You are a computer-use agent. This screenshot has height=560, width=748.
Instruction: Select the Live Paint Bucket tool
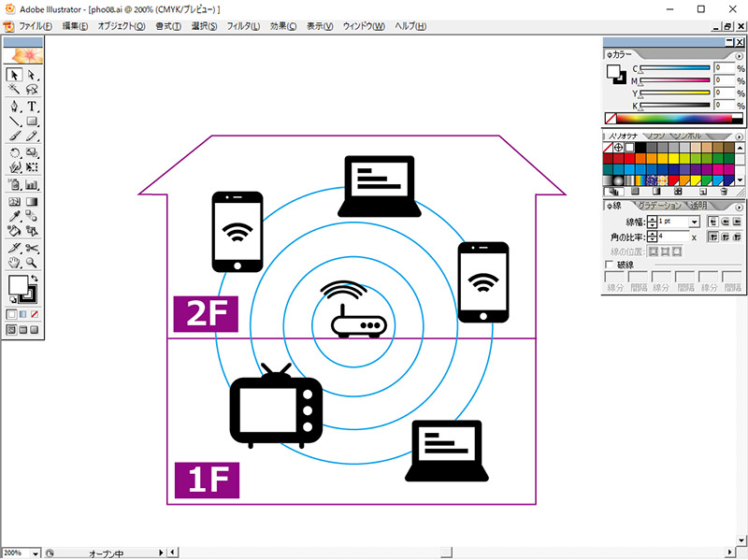(14, 231)
